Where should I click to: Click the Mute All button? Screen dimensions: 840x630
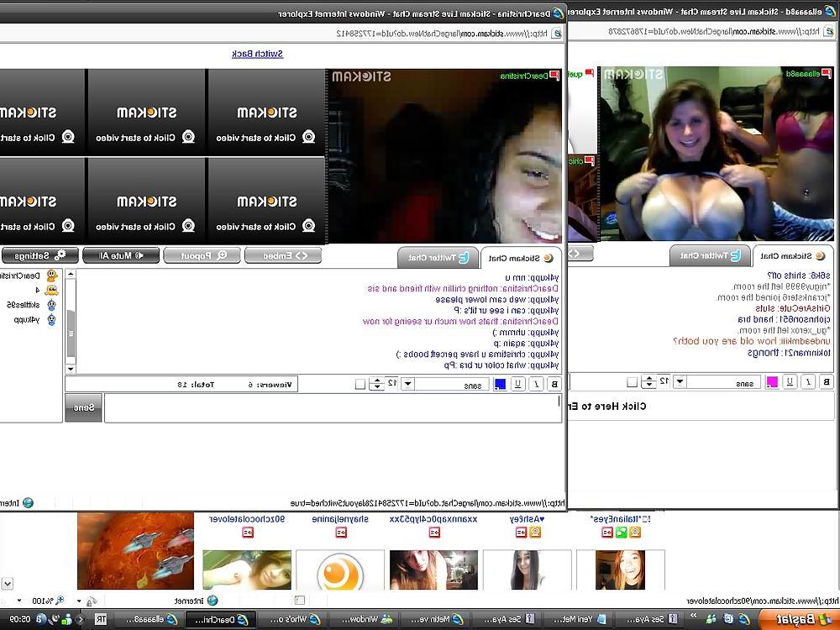point(121,255)
